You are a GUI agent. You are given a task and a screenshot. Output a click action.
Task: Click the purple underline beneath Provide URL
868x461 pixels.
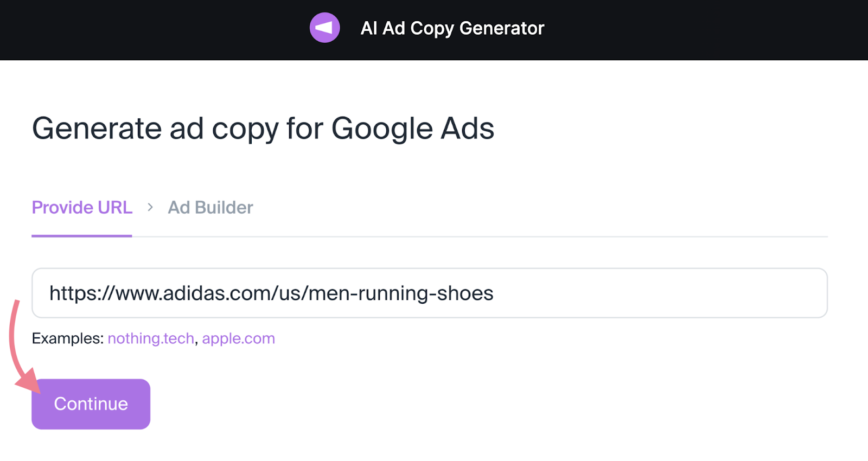[x=82, y=235]
